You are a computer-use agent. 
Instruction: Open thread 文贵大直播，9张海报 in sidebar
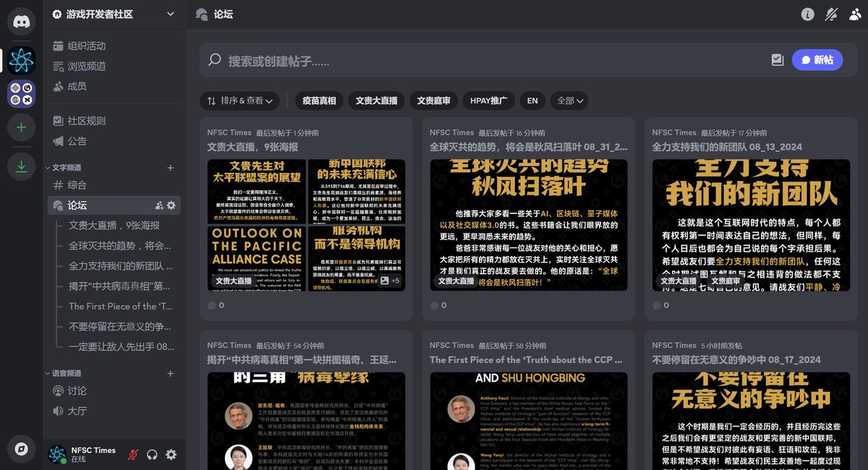[119, 226]
